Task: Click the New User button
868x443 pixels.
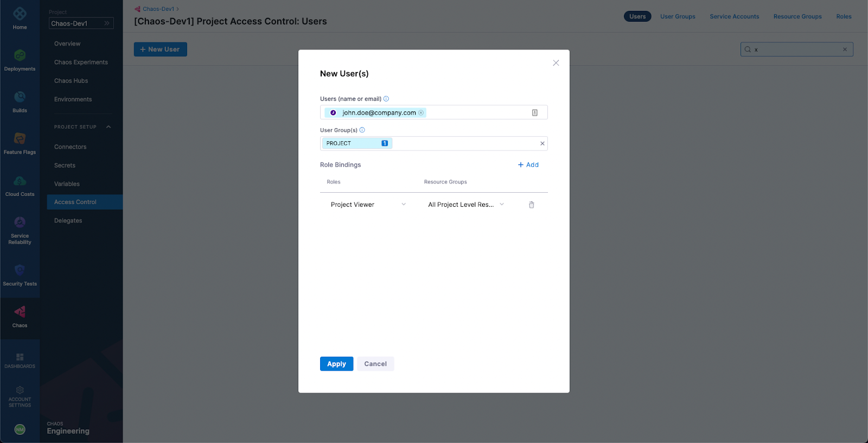Action: [161, 49]
